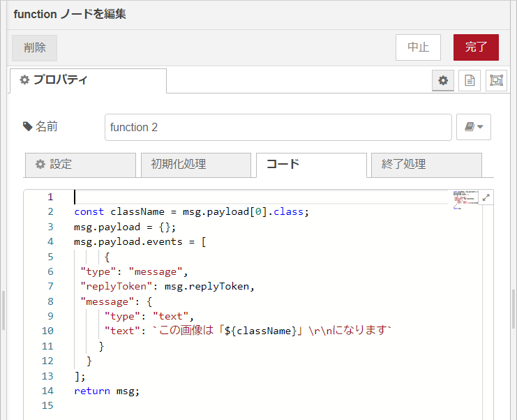This screenshot has height=420, width=517.
Task: Switch to the 終了処理 tab
Action: click(426, 165)
